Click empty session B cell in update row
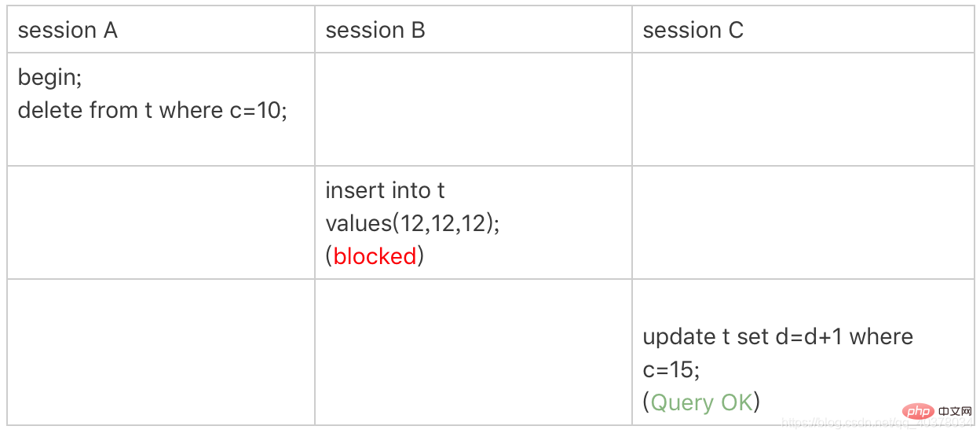The image size is (980, 437). [474, 351]
